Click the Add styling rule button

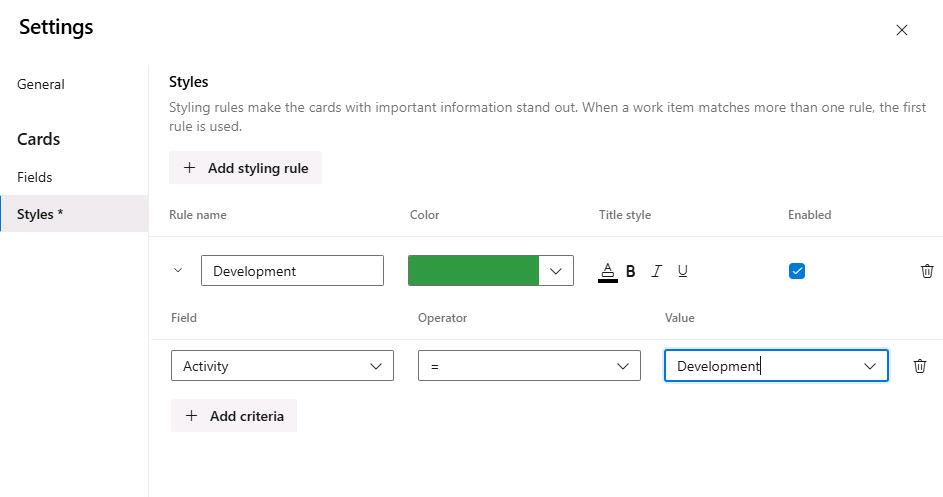(245, 168)
